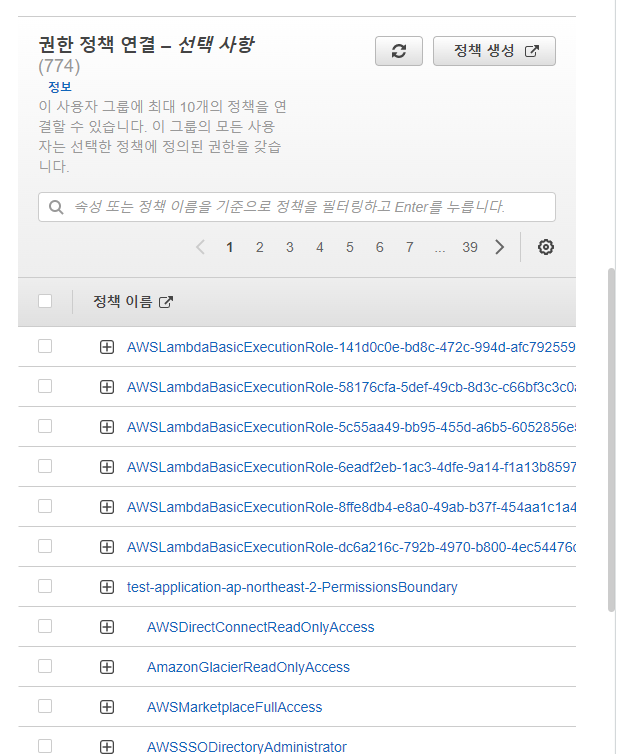This screenshot has height=754, width=631.
Task: Go to the next page arrow
Action: tap(500, 247)
